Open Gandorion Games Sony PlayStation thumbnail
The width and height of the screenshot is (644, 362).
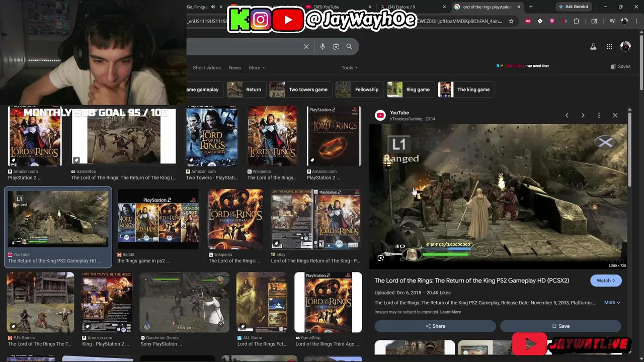pos(184,303)
